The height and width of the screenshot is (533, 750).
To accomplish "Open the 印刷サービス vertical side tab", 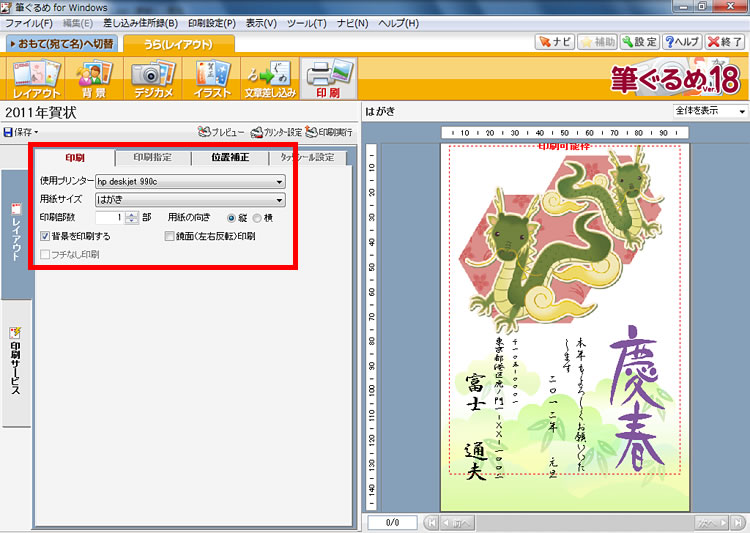I will [16, 363].
